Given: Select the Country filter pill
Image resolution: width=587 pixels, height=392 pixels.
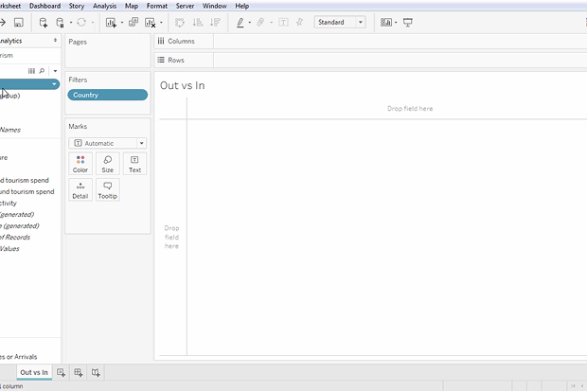Looking at the screenshot, I should tap(107, 95).
